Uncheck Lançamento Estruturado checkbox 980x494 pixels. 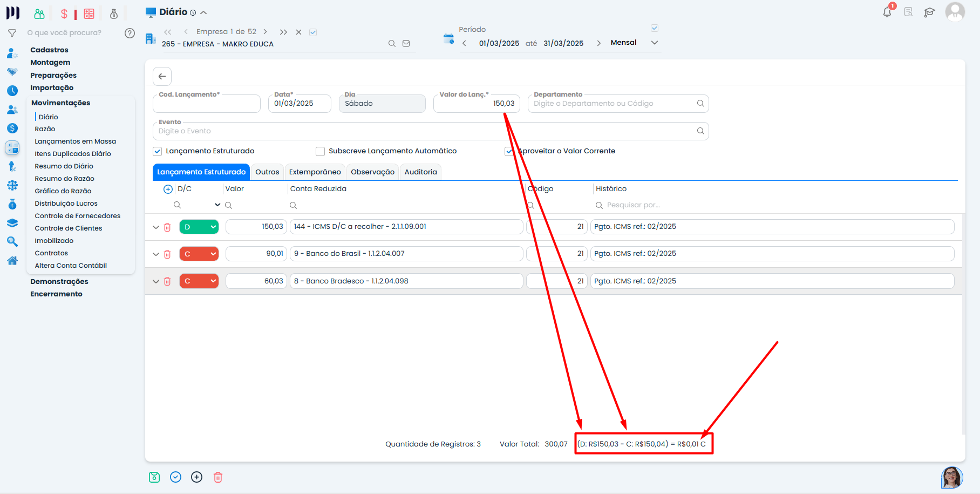click(158, 151)
